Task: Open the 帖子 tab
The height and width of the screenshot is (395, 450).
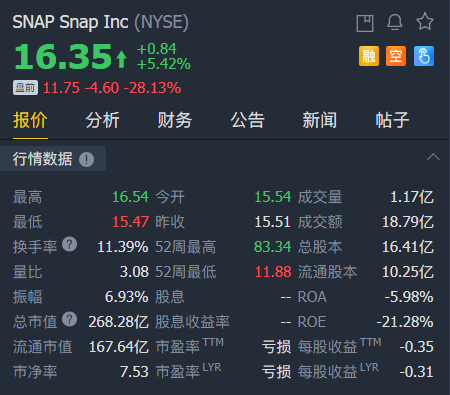Action: point(392,120)
